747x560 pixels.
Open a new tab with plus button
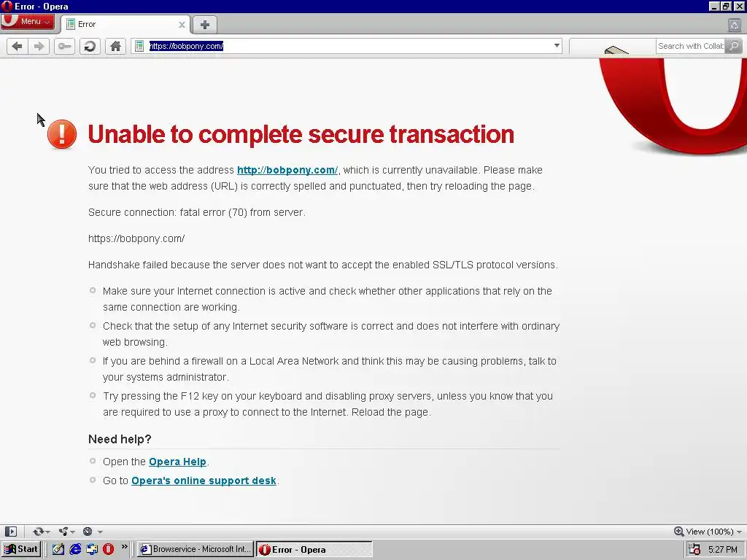pos(205,25)
